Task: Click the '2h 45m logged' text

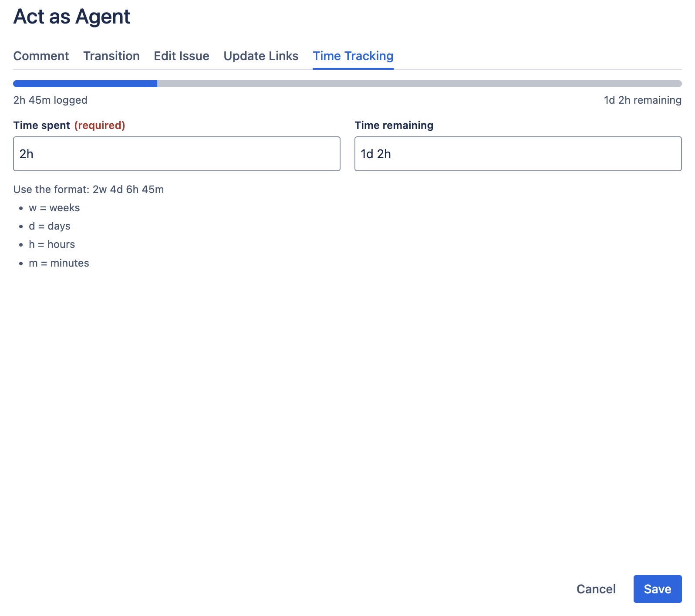Action: [x=51, y=100]
